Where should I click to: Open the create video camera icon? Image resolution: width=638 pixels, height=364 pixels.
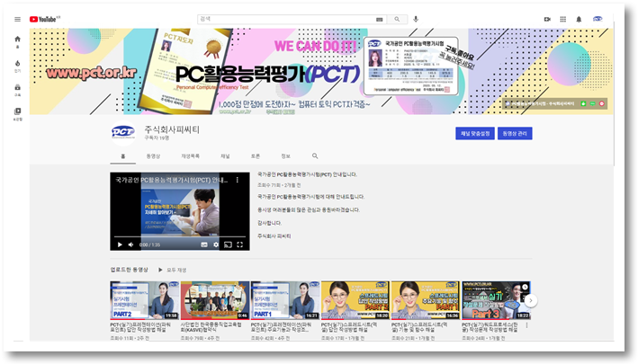(547, 19)
